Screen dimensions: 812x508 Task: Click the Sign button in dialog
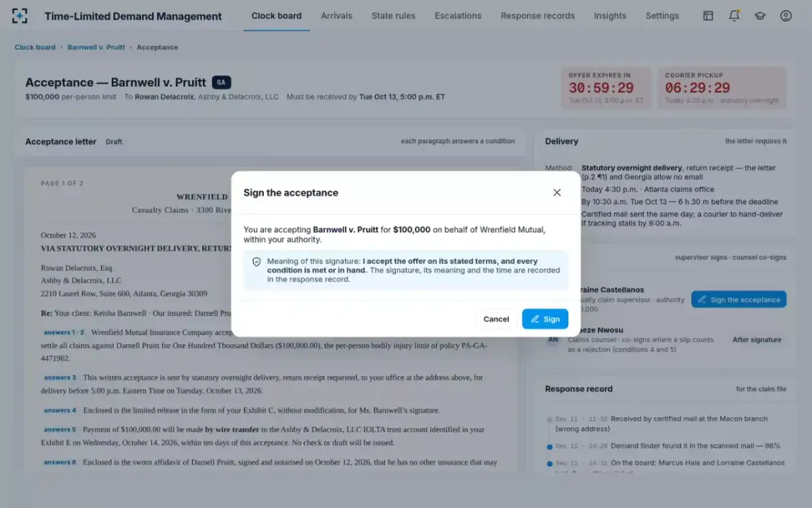point(545,319)
